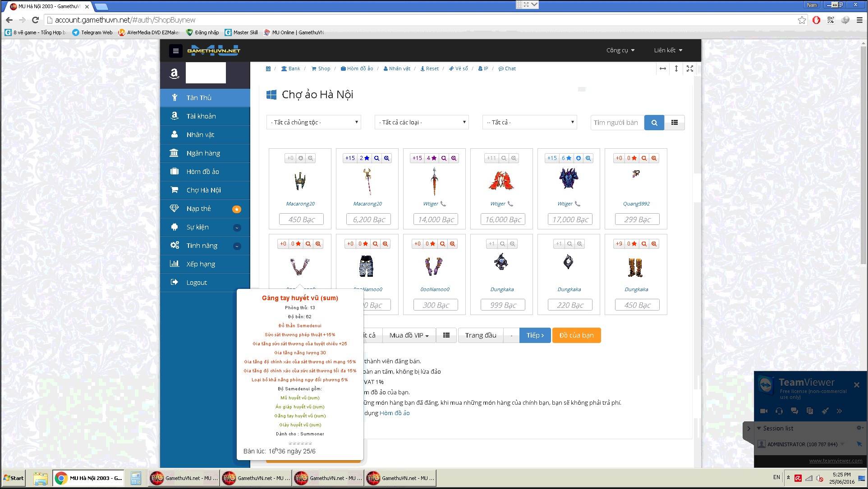Go to Trang đầu page
Image resolution: width=868 pixels, height=489 pixels.
coord(481,335)
